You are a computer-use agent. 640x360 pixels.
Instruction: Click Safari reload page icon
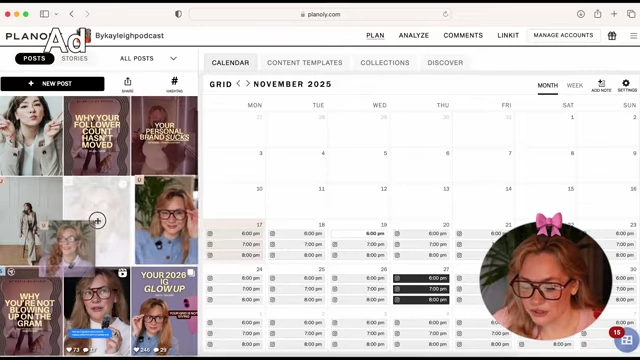tap(445, 14)
